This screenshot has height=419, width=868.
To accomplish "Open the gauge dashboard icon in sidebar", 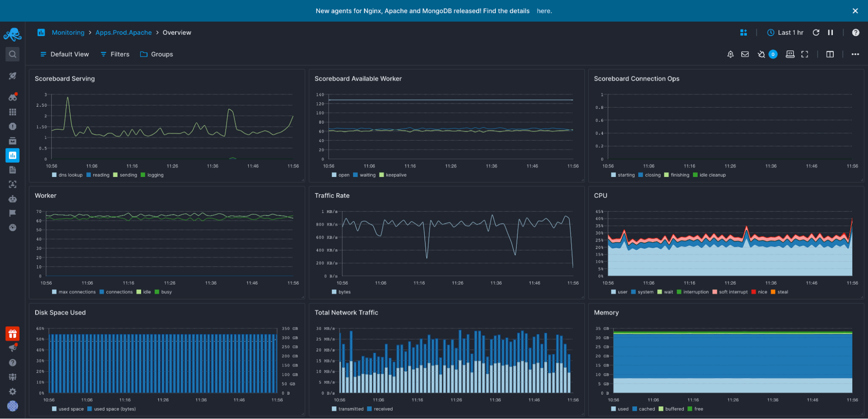I will [x=13, y=227].
